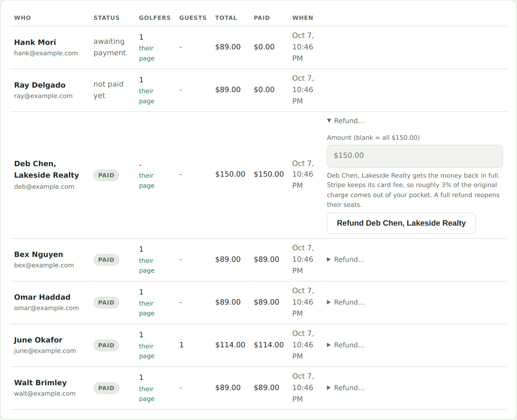517x420 pixels.
Task: Open June Okafor's 'their page' link
Action: [x=147, y=351]
